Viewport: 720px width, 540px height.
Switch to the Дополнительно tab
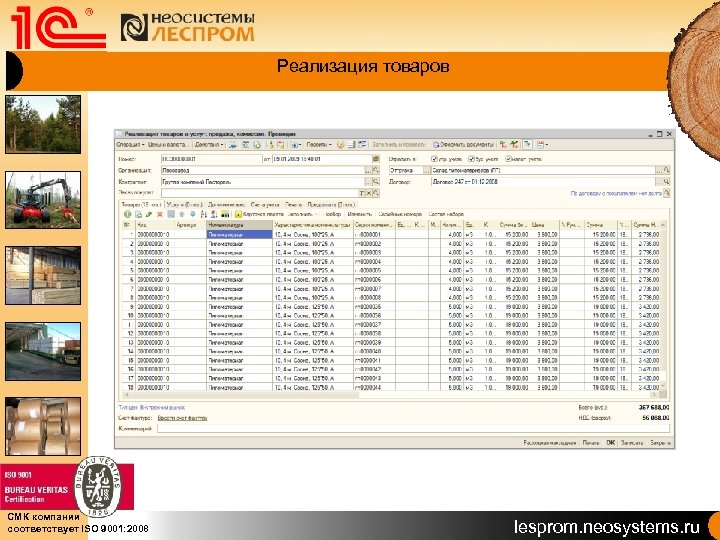(226, 204)
